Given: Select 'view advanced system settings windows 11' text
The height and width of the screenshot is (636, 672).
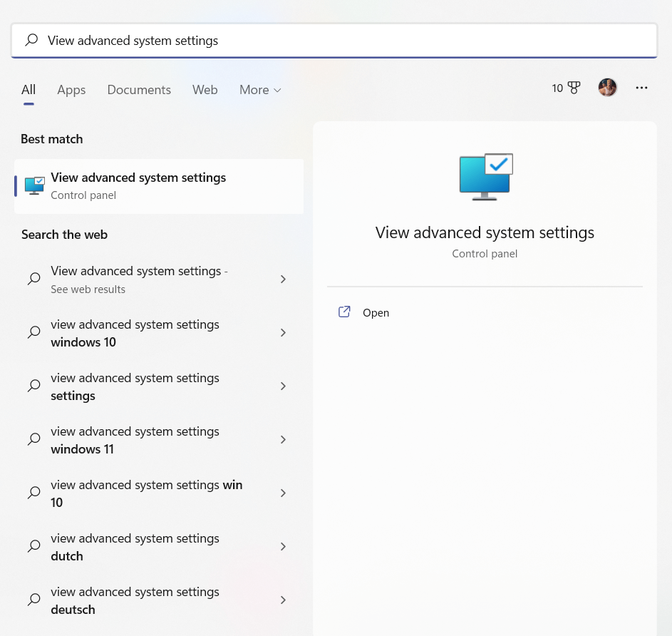Looking at the screenshot, I should 135,440.
